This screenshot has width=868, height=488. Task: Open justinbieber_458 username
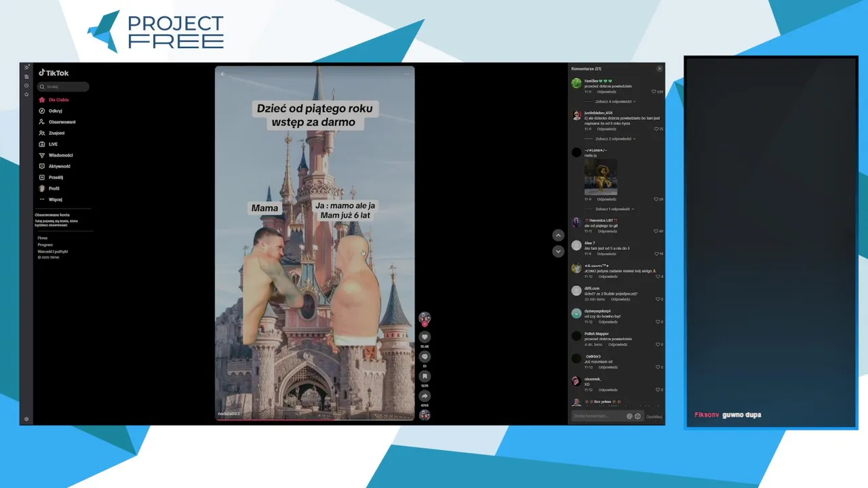pos(598,113)
